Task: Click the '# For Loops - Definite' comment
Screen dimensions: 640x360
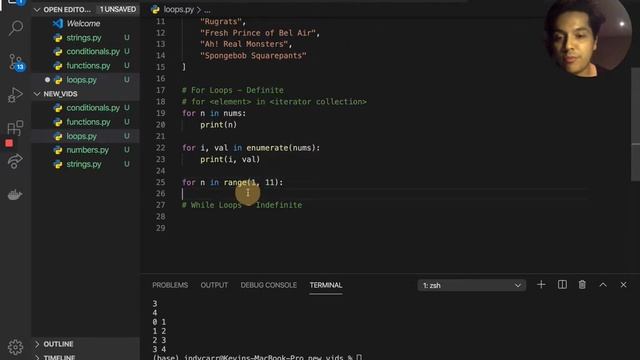Action: pyautogui.click(x=233, y=90)
